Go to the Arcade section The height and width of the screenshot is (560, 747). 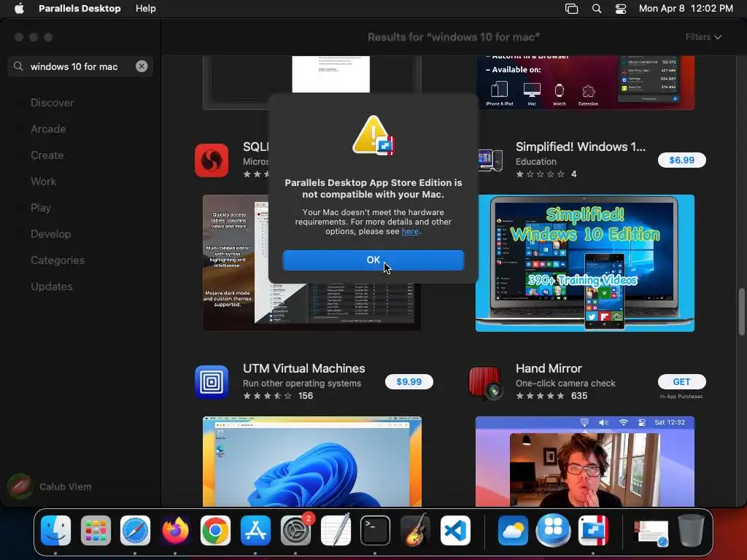pos(48,129)
